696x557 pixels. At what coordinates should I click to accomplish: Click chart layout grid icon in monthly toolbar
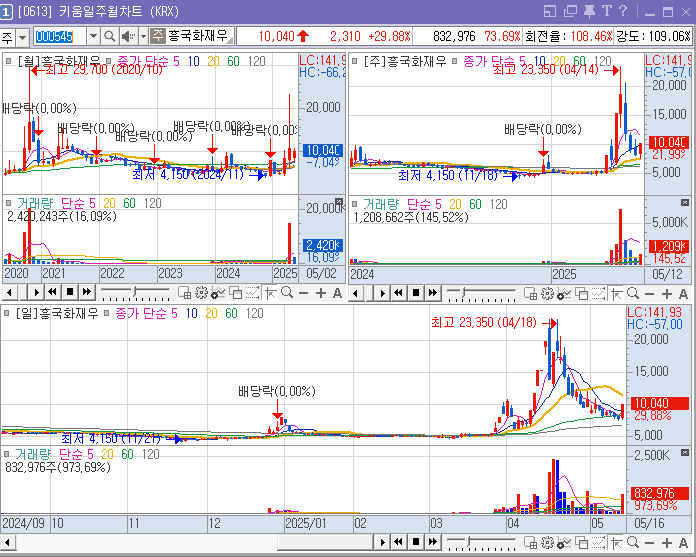click(x=184, y=293)
